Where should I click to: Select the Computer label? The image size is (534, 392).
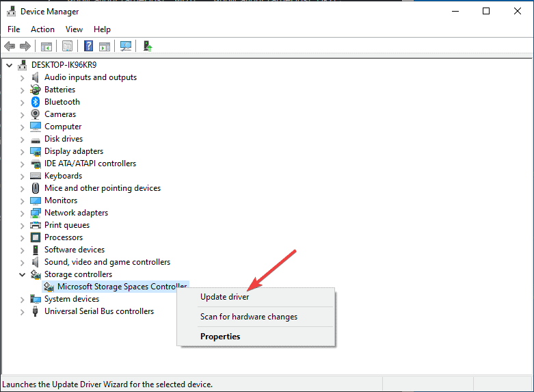[63, 127]
